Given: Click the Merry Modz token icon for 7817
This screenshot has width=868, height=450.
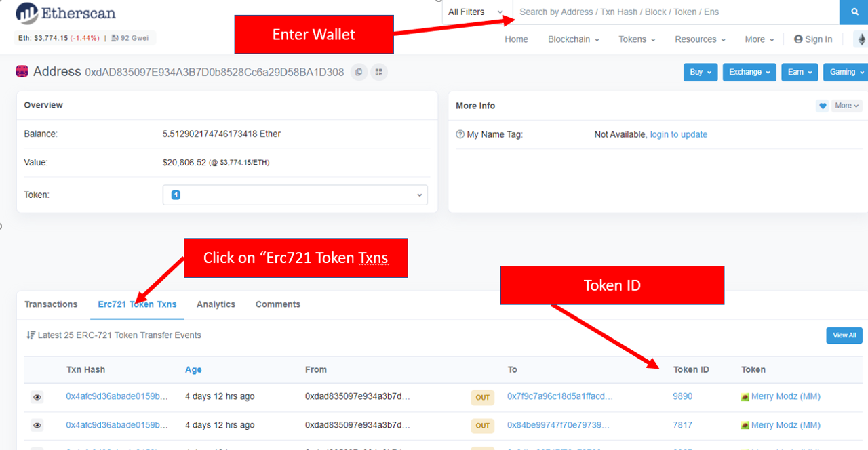Looking at the screenshot, I should coord(745,426).
